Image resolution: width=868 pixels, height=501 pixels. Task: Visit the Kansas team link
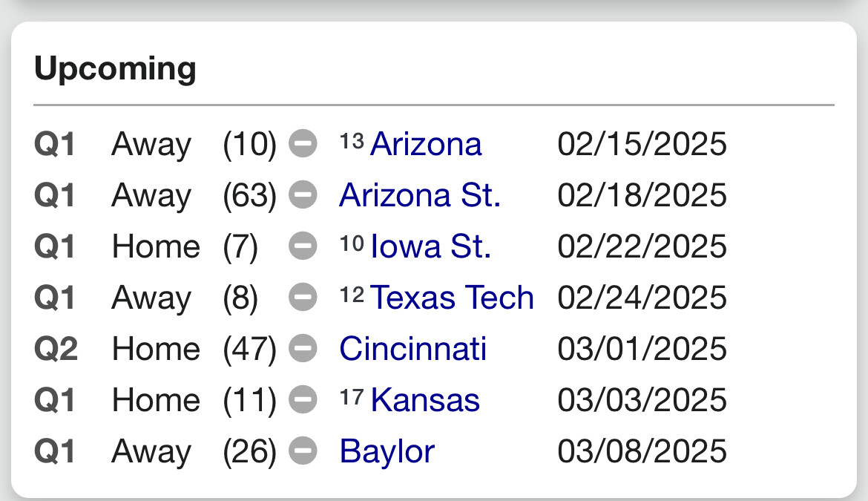(425, 400)
